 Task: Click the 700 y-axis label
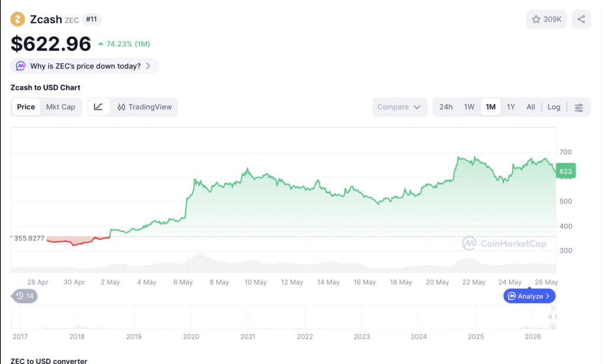(565, 152)
